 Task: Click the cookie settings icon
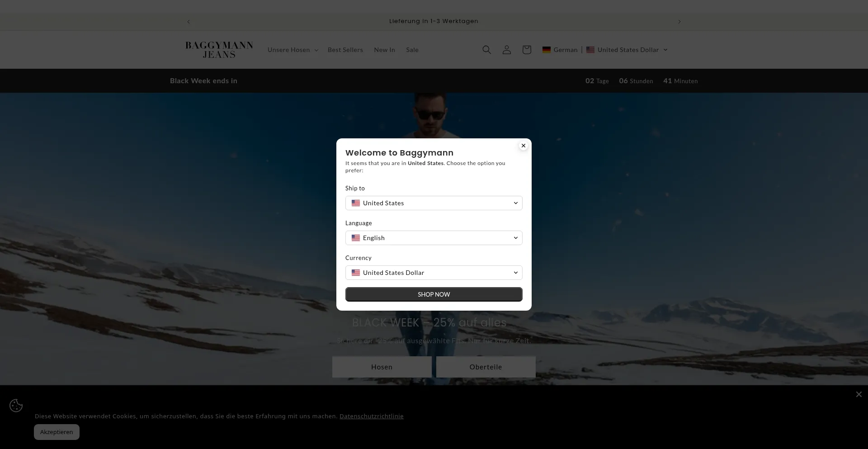(x=16, y=406)
